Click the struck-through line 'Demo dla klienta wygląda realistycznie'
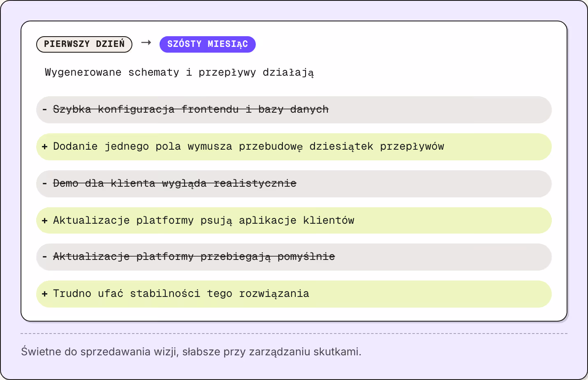The width and height of the screenshot is (588, 380). click(294, 184)
